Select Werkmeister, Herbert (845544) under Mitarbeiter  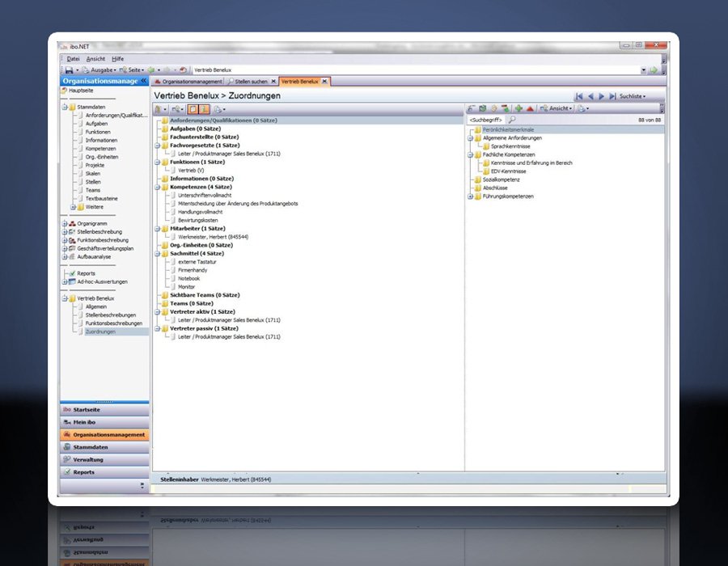(213, 237)
